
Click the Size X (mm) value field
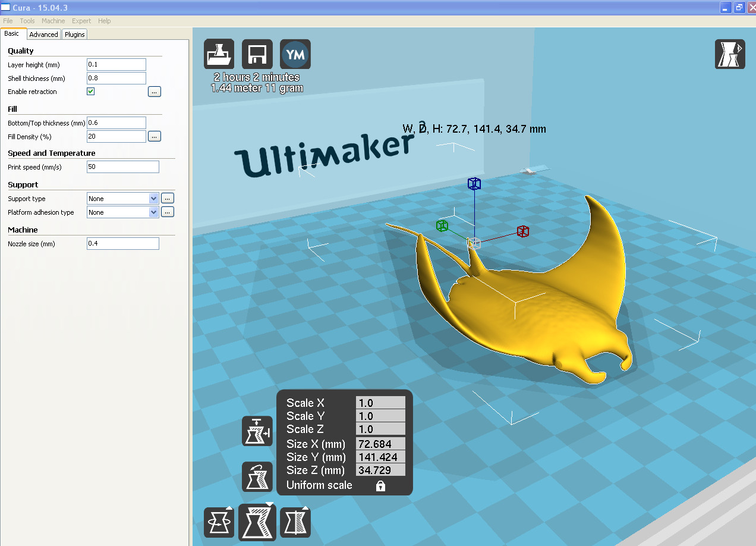point(380,444)
